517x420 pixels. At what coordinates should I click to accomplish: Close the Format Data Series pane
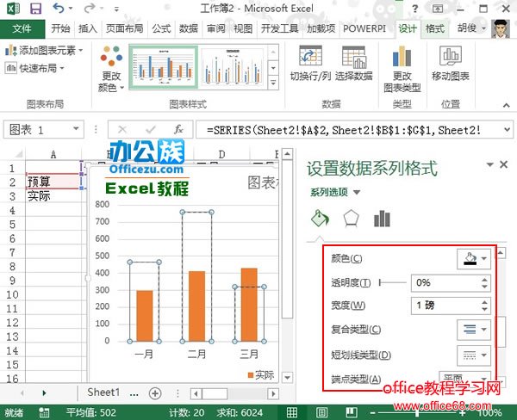(503, 164)
